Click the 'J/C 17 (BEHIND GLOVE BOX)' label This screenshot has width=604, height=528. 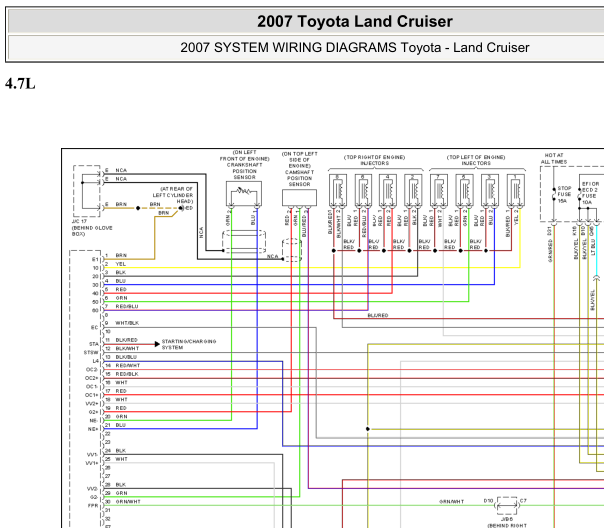click(92, 228)
